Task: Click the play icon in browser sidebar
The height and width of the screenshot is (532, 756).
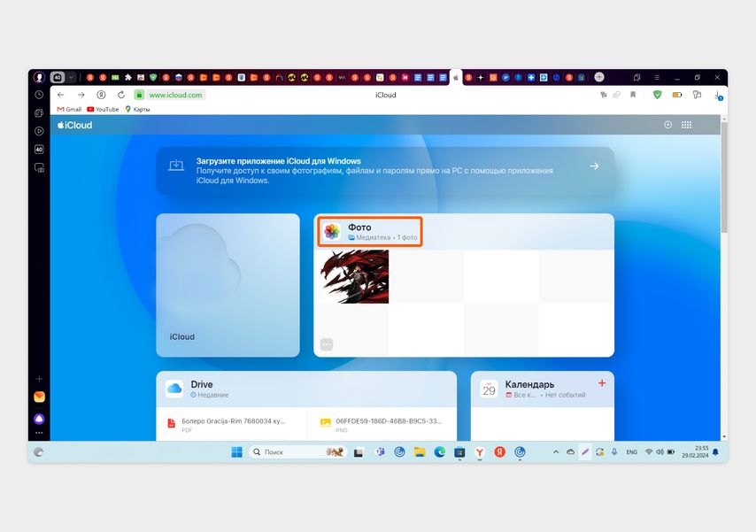Action: click(x=39, y=131)
